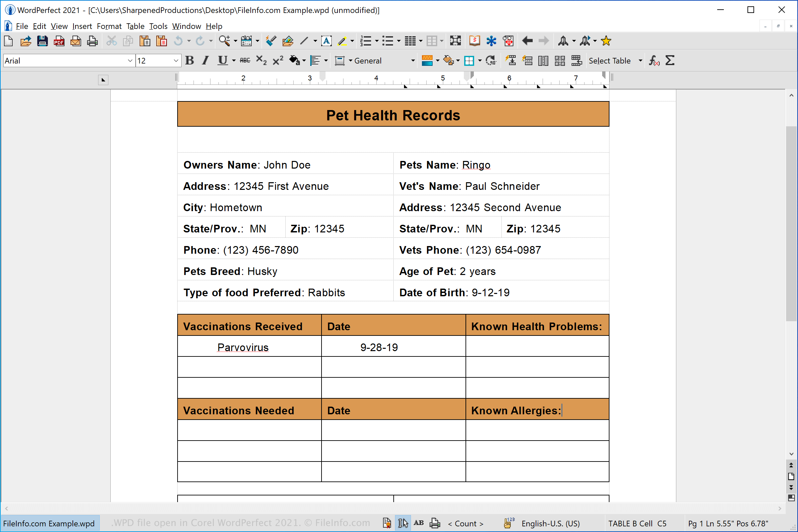Click the Summation formula button

point(671,61)
